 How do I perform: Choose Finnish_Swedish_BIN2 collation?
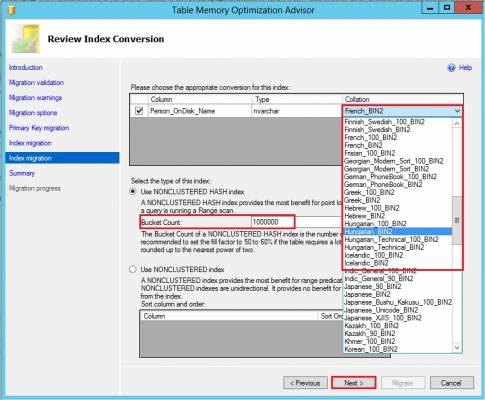click(377, 130)
